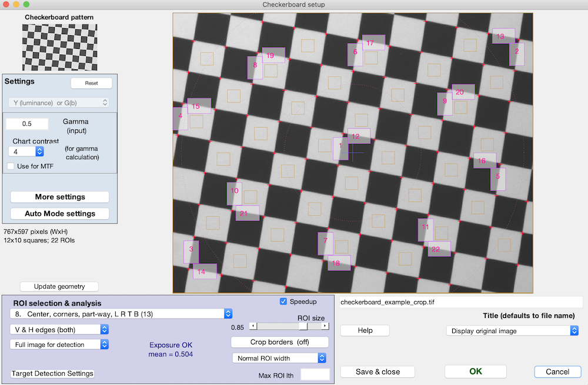Uncheck the Speedup checkbox
This screenshot has height=385, width=588.
point(283,302)
